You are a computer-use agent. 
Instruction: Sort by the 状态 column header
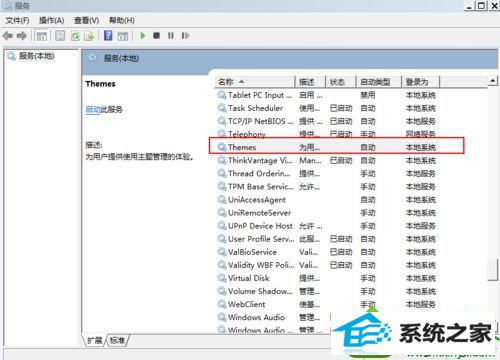click(x=341, y=82)
